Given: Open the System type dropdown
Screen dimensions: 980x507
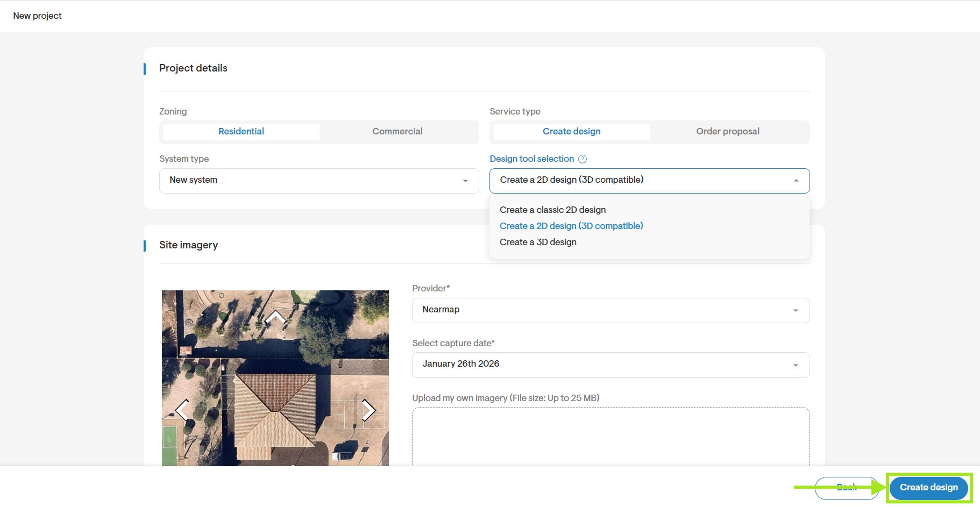Looking at the screenshot, I should (319, 181).
